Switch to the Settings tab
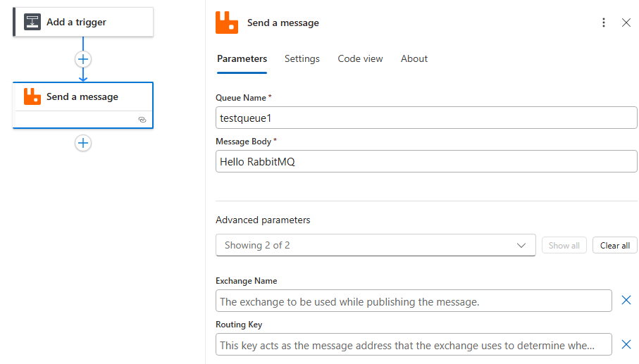Viewport: 639px width, 364px height. pyautogui.click(x=302, y=59)
